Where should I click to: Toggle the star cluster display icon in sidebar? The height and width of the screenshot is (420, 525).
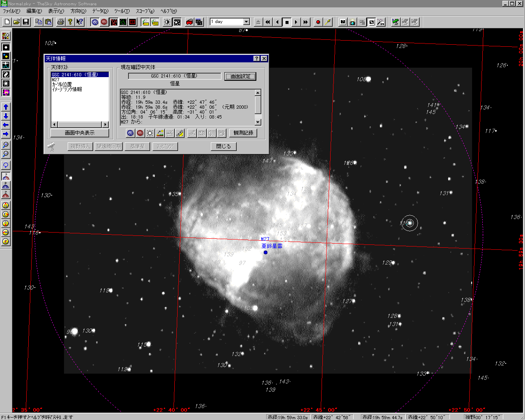[6, 83]
